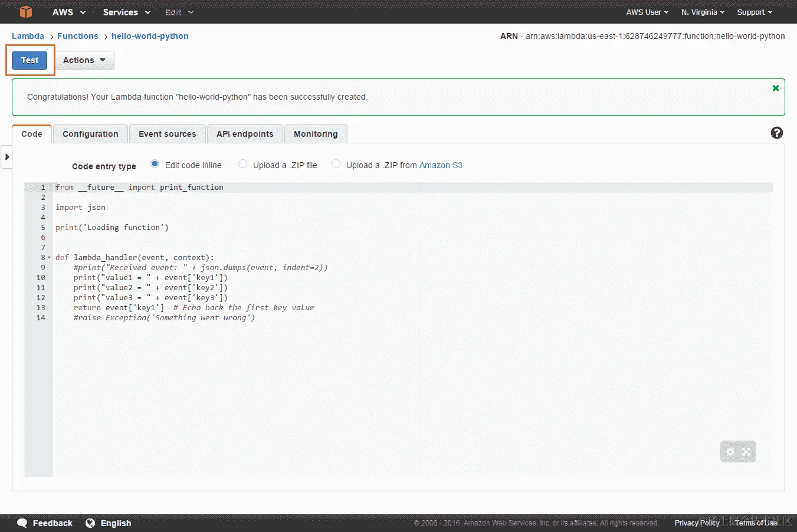Screen dimensions: 797x532
Task: Click the raise Exception comment line
Action: (164, 318)
